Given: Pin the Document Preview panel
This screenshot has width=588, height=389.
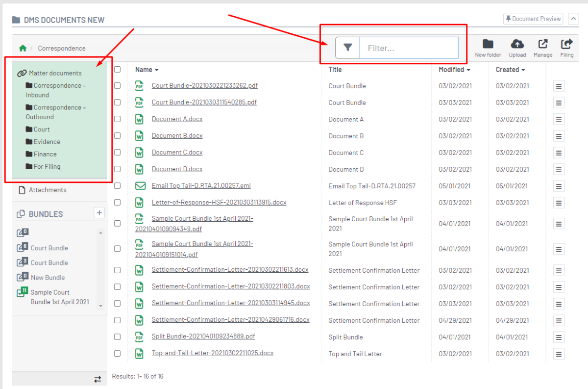Looking at the screenshot, I should click(x=533, y=18).
